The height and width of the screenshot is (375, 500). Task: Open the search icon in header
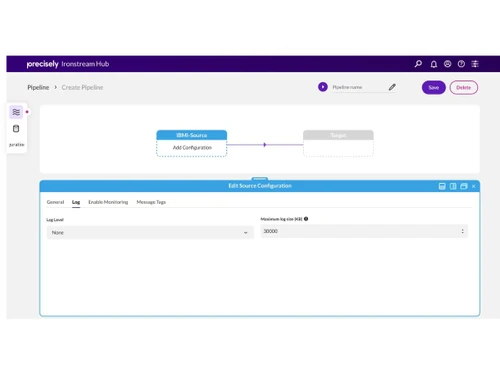(x=418, y=64)
